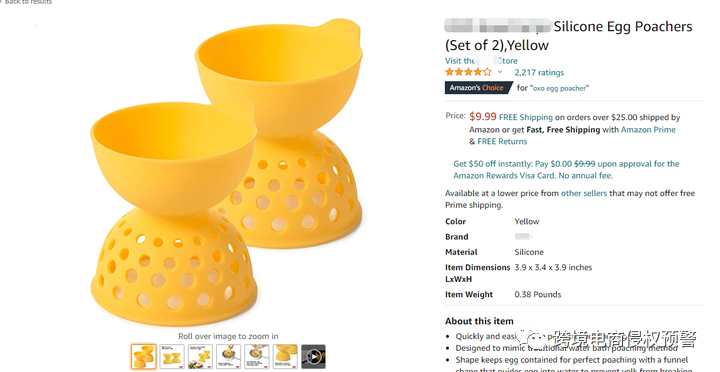Expand the star rating breakdown chevron
Viewport: 720px width, 372px height.
point(500,72)
